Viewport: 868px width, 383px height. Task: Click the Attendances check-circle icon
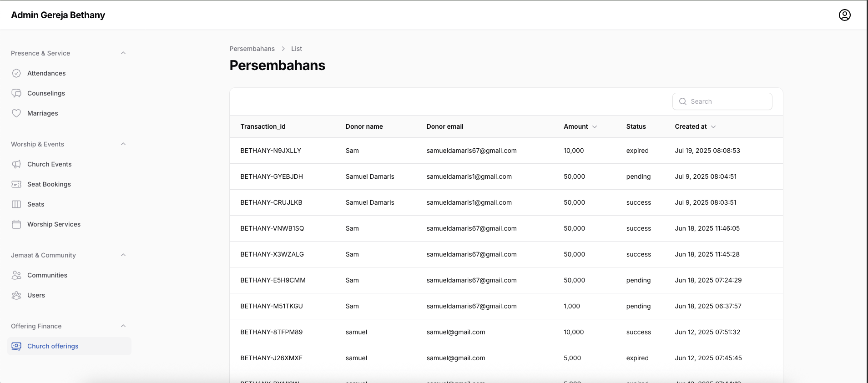tap(16, 73)
